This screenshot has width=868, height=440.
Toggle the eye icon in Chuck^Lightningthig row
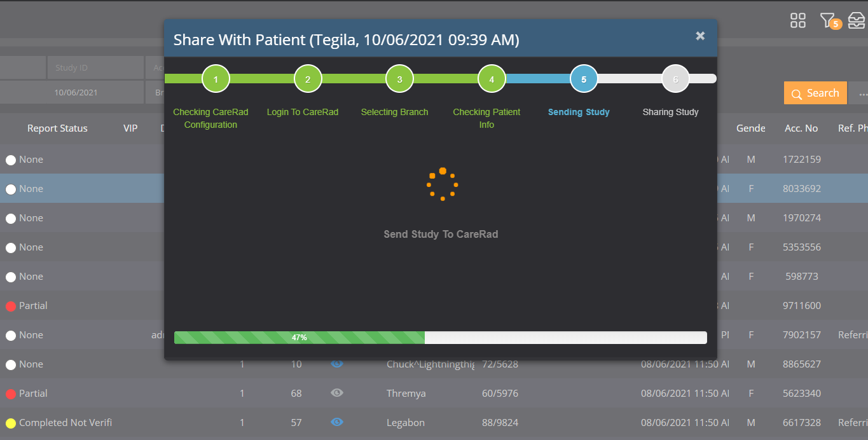coord(337,364)
